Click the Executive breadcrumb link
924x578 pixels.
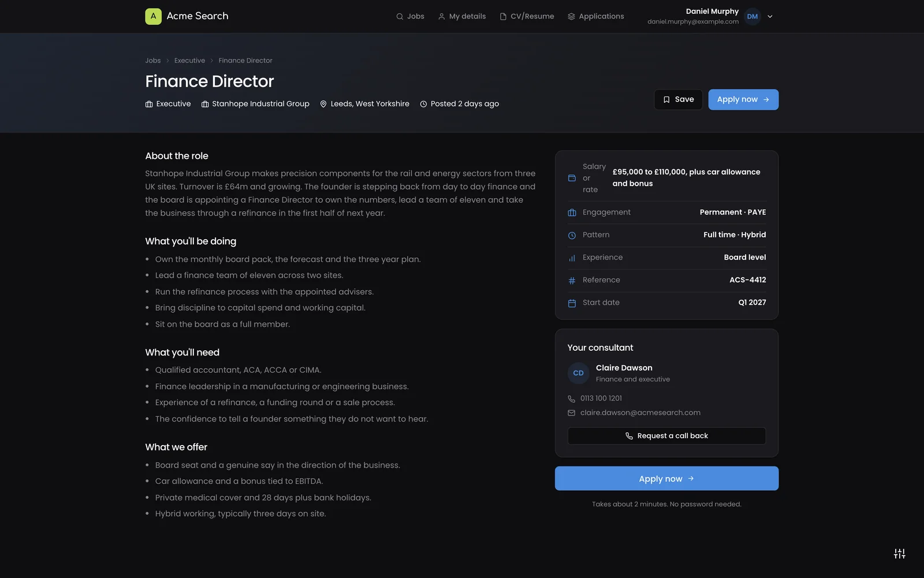(x=189, y=60)
